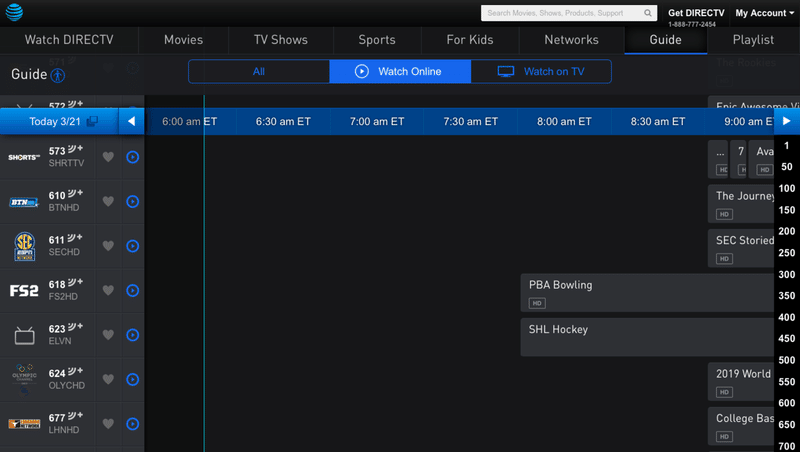Open the SHL Hockey program
800x452 pixels.
[647, 337]
